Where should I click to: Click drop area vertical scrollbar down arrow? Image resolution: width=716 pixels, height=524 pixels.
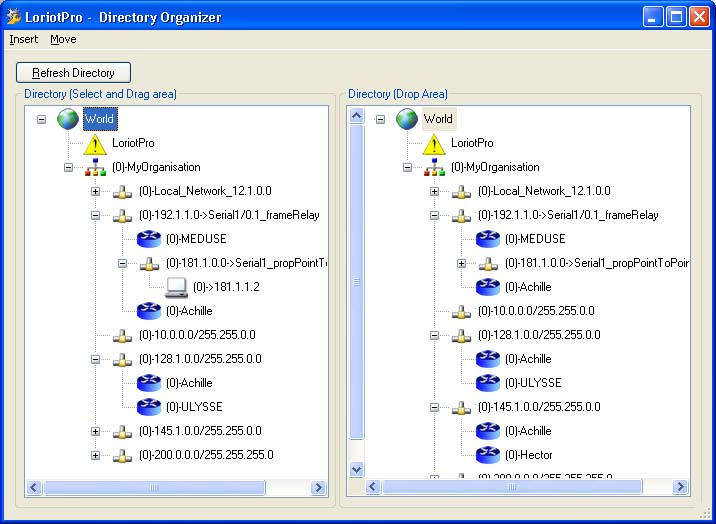point(357,469)
